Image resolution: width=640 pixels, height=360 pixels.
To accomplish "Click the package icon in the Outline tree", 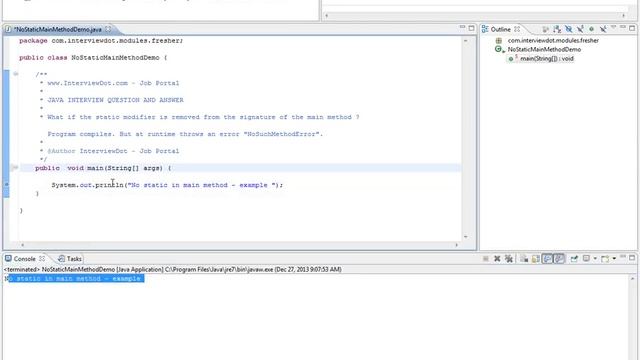I will tap(499, 41).
